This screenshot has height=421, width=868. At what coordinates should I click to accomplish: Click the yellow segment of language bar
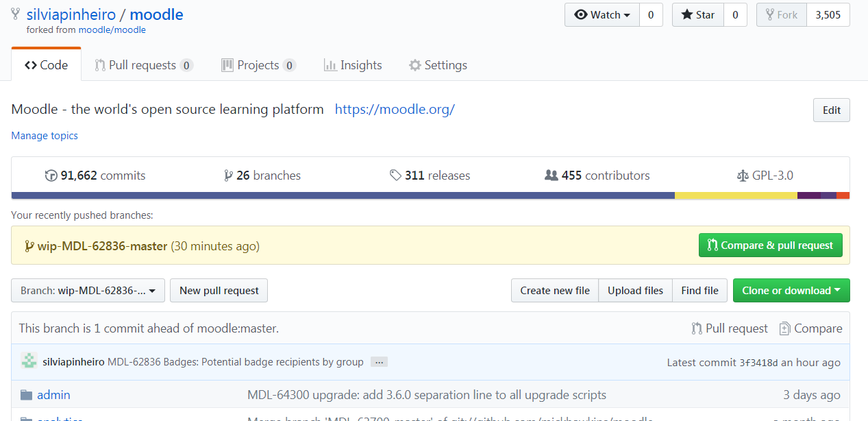tap(736, 195)
